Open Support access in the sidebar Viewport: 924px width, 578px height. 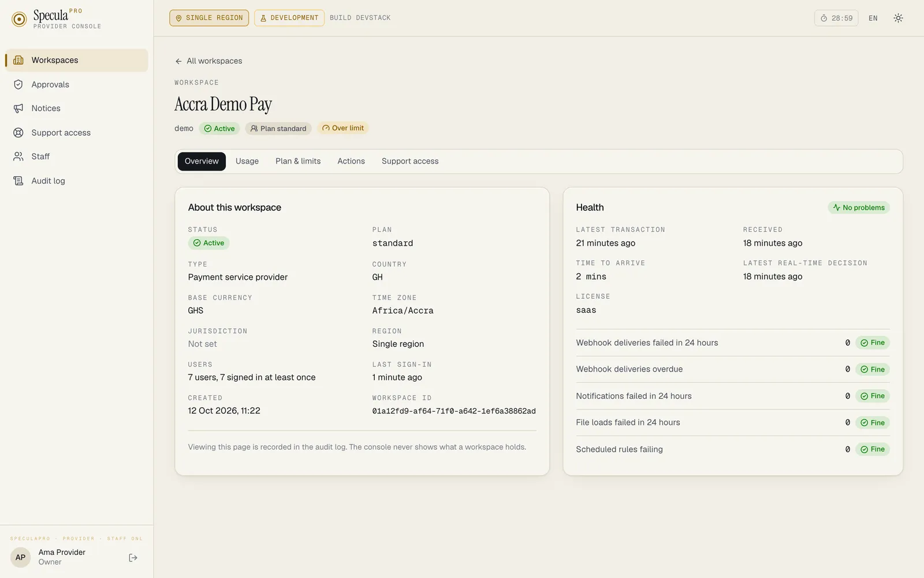click(77, 132)
